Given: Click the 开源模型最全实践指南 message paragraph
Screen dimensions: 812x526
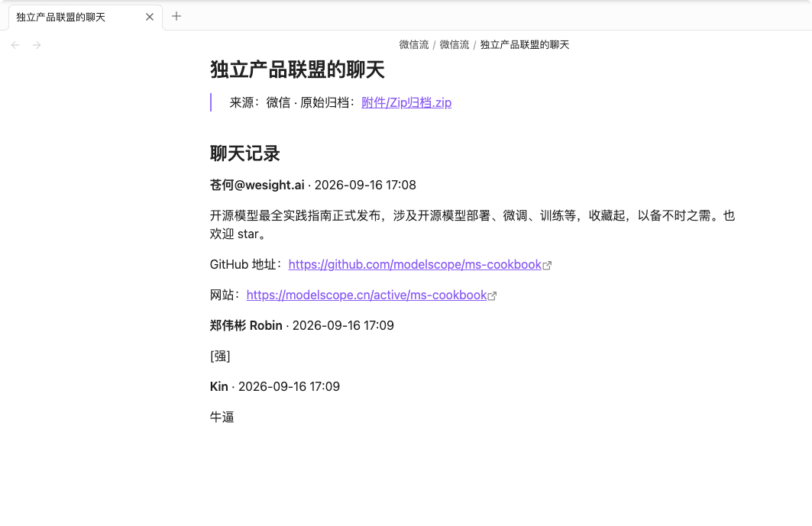Looking at the screenshot, I should tap(472, 224).
